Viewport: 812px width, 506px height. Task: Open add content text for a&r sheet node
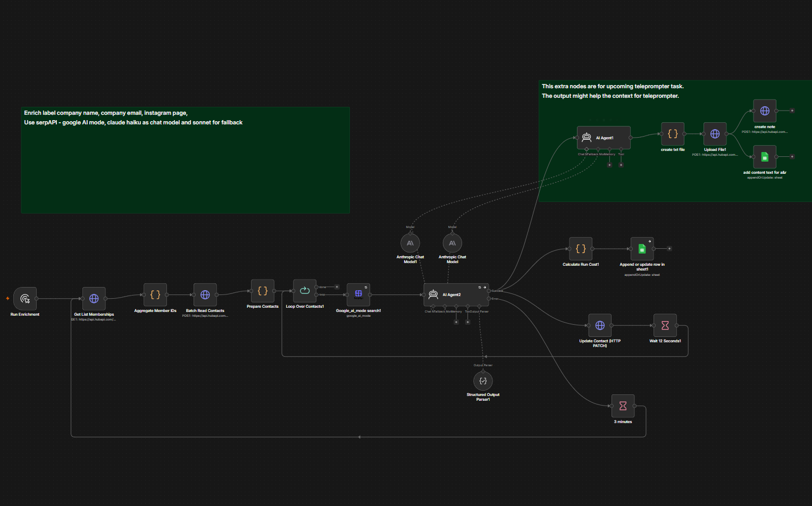765,157
